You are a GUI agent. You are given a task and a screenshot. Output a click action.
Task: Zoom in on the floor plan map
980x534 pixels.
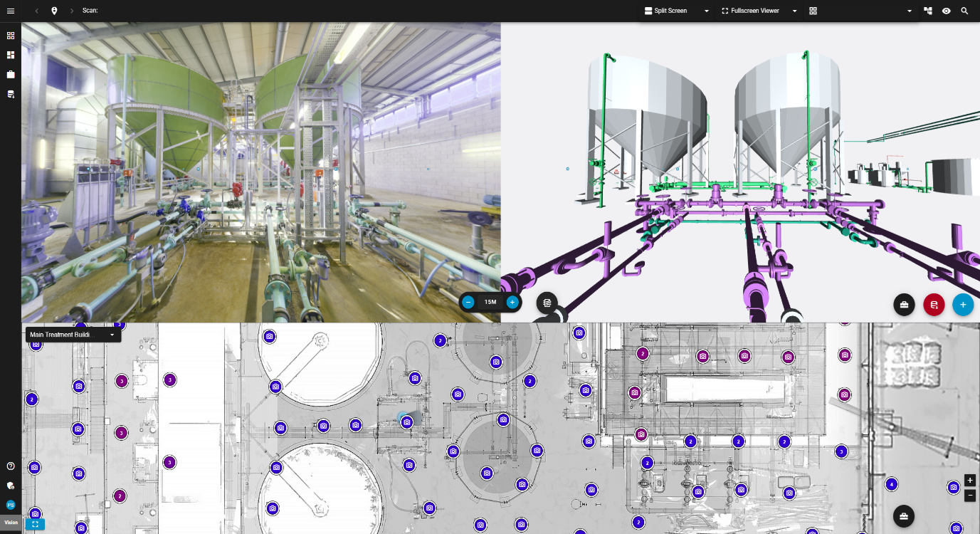(x=970, y=480)
